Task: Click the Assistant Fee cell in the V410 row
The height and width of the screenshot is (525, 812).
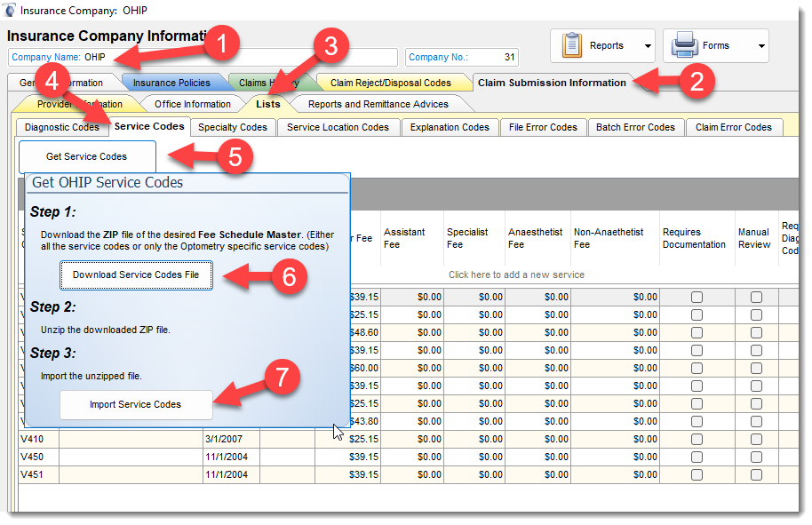Action: tap(412, 439)
